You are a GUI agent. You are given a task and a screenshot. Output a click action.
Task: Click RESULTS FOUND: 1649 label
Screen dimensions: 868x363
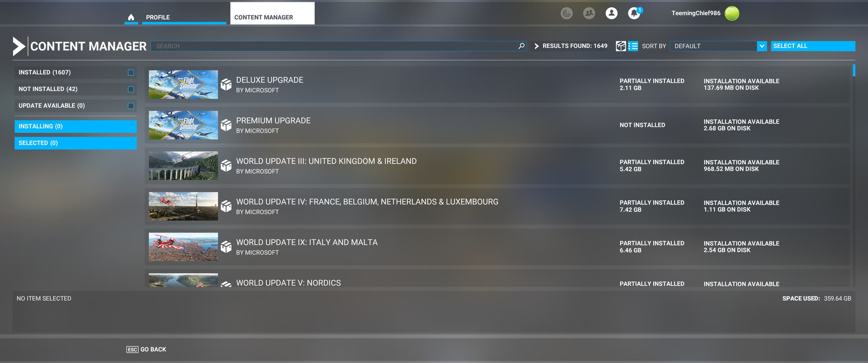point(575,46)
